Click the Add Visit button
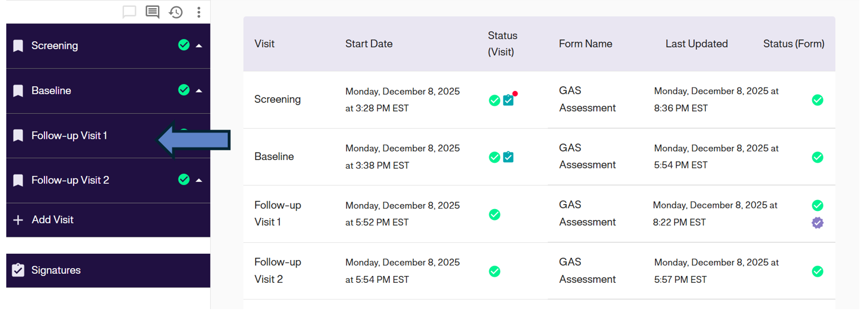 coord(53,220)
